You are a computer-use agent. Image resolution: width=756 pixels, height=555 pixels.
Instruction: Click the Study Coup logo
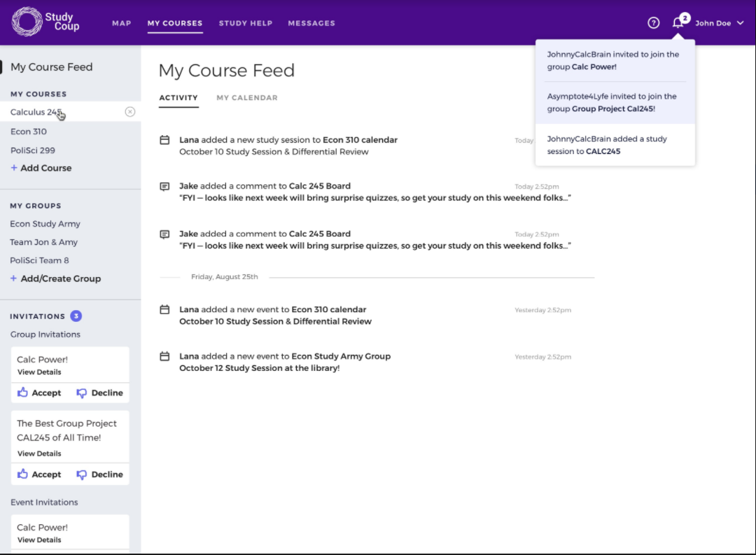(46, 22)
